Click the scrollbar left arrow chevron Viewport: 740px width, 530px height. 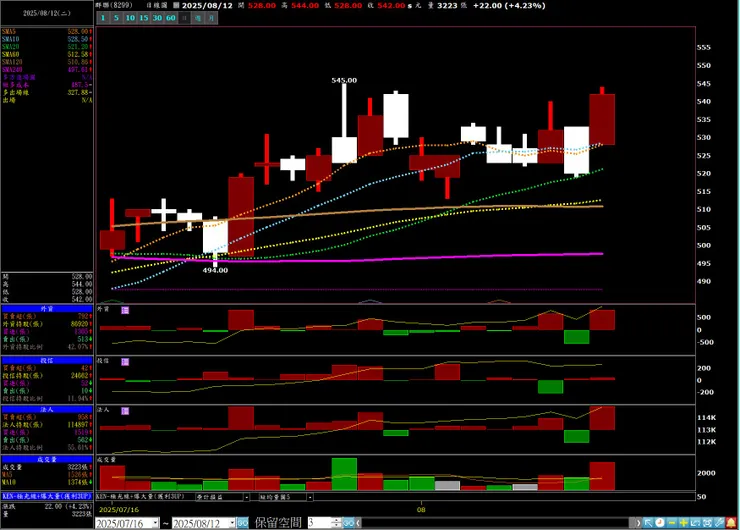click(x=359, y=523)
